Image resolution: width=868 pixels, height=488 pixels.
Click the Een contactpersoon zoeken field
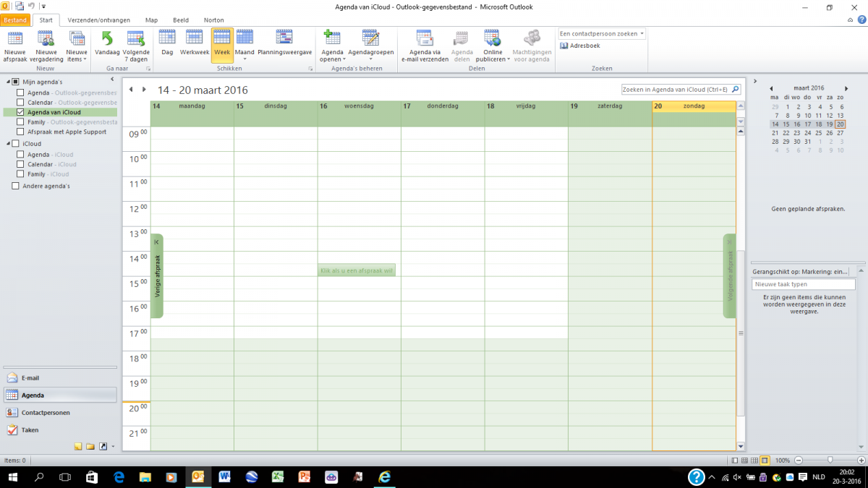click(x=602, y=34)
